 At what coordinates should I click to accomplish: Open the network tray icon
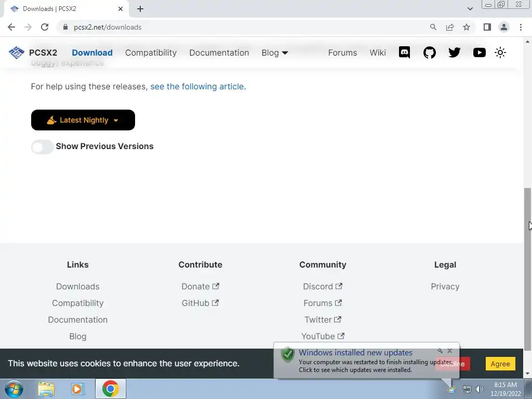coord(467,390)
